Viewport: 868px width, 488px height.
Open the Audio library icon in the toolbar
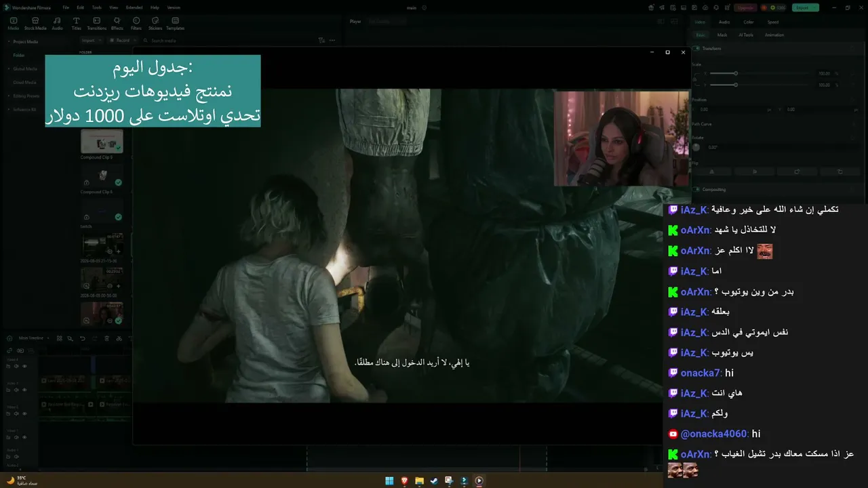click(57, 23)
